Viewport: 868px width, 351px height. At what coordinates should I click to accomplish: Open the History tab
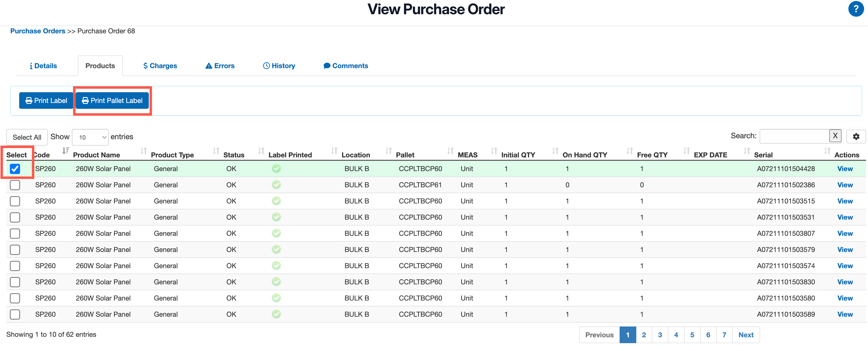coord(279,66)
